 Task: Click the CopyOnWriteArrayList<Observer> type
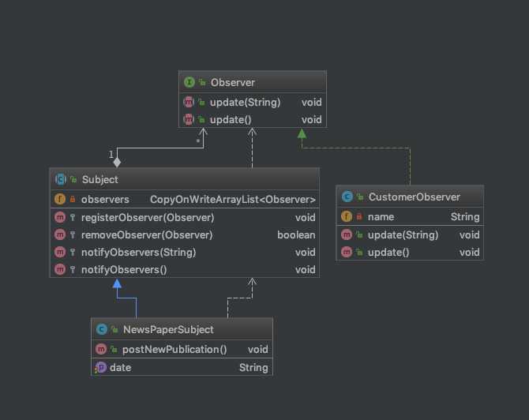pyautogui.click(x=233, y=200)
